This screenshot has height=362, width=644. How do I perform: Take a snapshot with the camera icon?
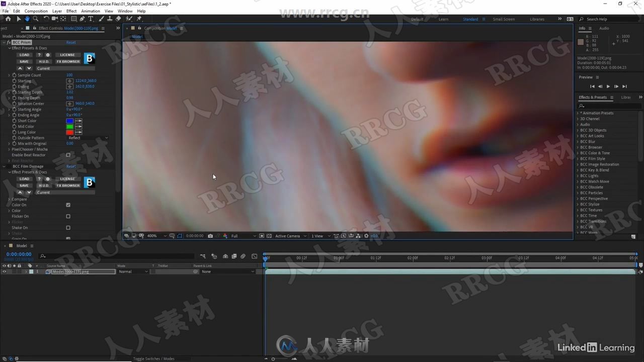click(x=210, y=236)
